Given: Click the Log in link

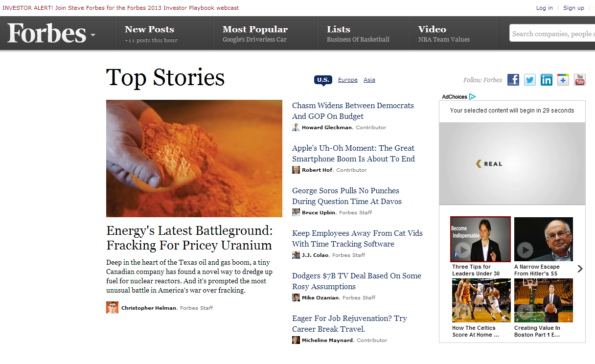Looking at the screenshot, I should click(x=545, y=8).
